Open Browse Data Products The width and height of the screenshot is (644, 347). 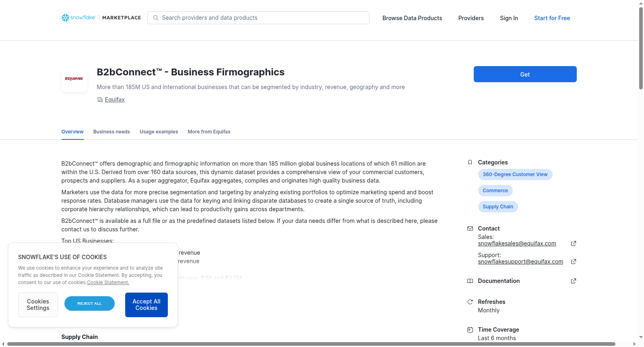(412, 18)
